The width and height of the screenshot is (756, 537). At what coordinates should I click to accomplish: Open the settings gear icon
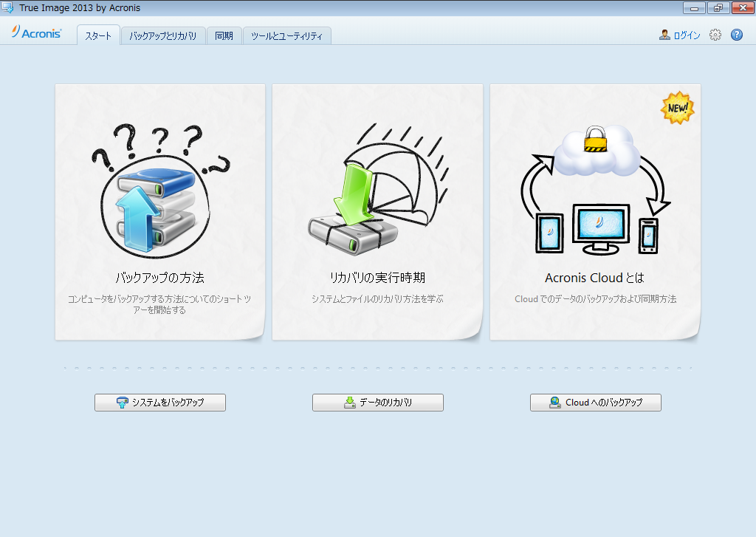(x=715, y=35)
